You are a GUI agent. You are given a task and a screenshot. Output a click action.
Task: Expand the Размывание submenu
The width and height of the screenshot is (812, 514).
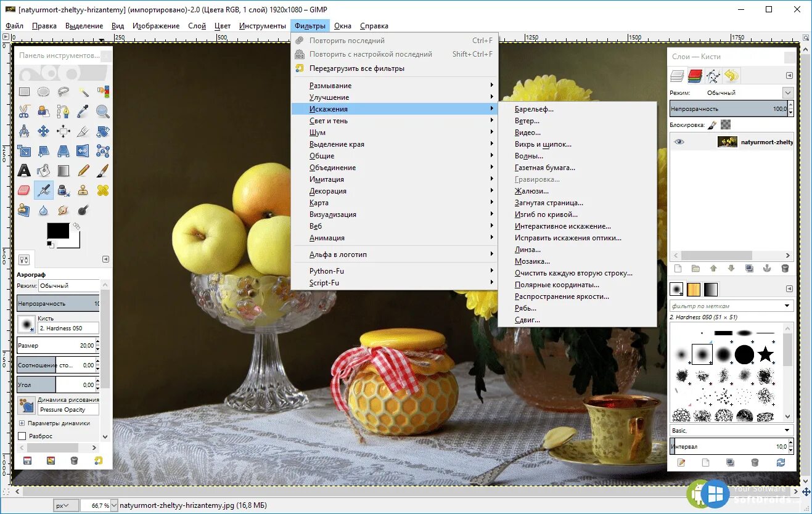pos(394,86)
